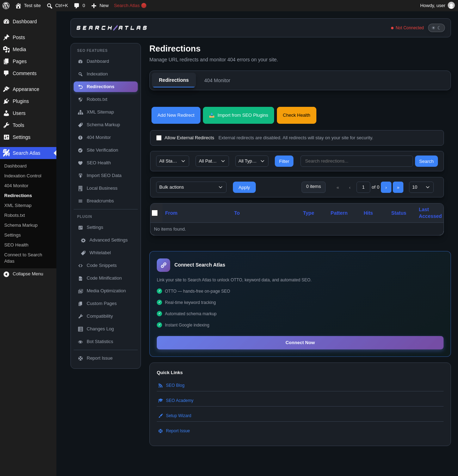Click the New content button in the admin bar
This screenshot has width=458, height=476.
tap(100, 6)
